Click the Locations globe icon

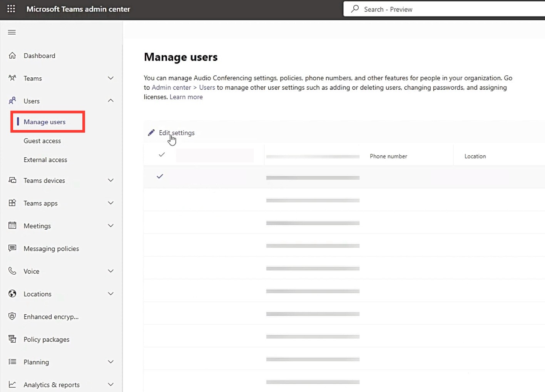point(12,294)
